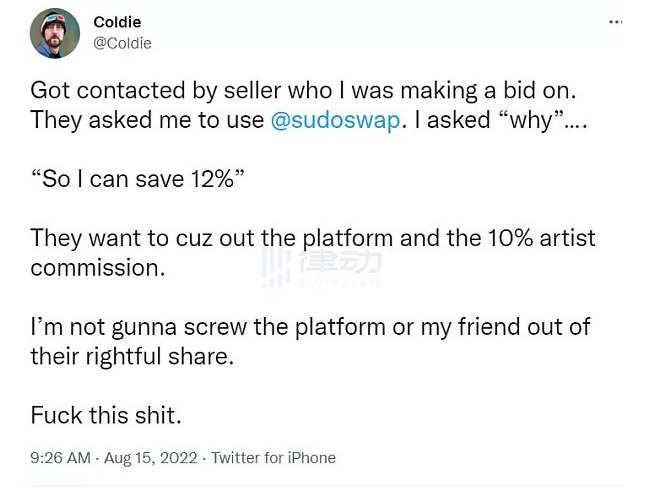658x489 pixels.
Task: Click the Twitter for iPhone source label
Action: pos(273,458)
